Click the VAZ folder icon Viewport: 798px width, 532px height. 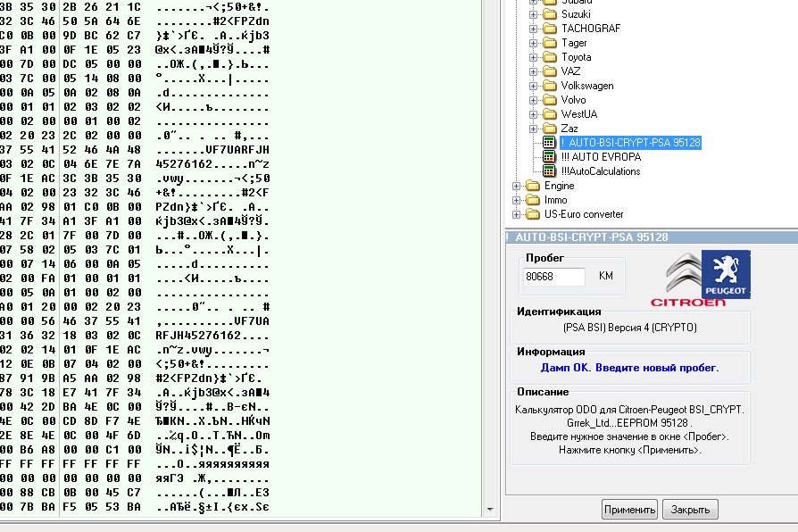click(550, 71)
